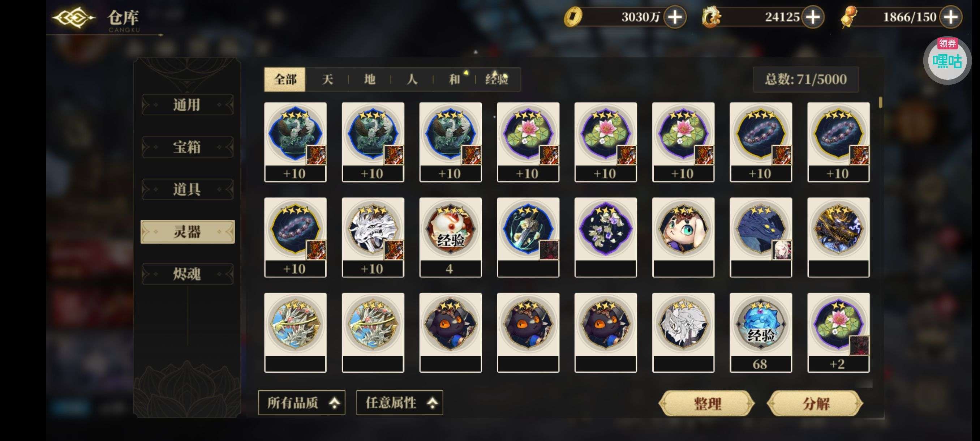Image resolution: width=980 pixels, height=441 pixels.
Task: Select the first phoenix item marked +10
Action: (295, 142)
